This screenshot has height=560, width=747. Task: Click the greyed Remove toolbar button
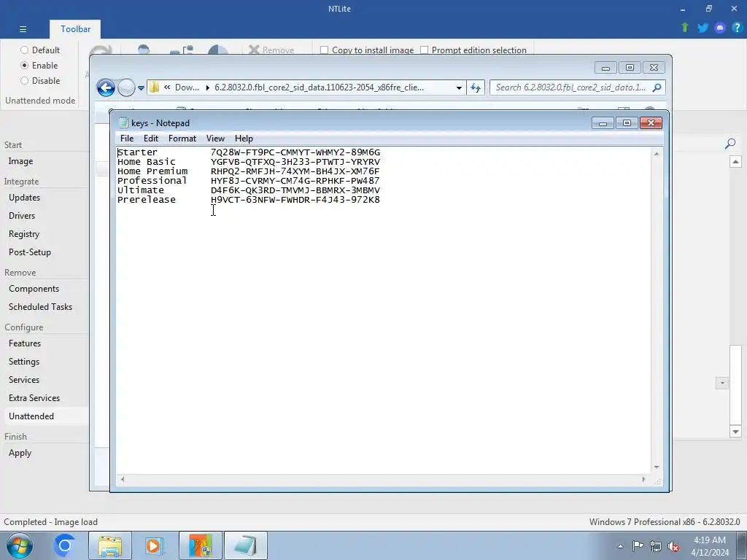pyautogui.click(x=271, y=50)
